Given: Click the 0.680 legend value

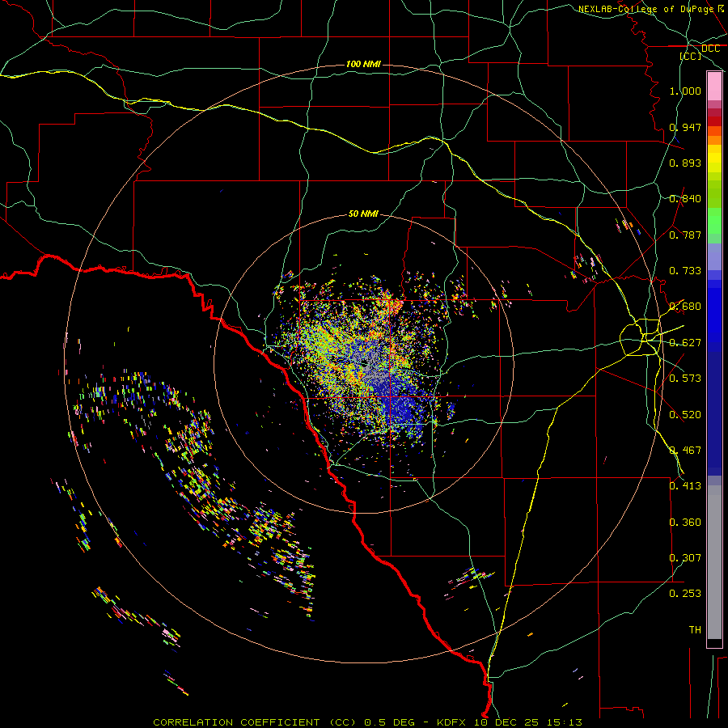Looking at the screenshot, I should pos(685,307).
